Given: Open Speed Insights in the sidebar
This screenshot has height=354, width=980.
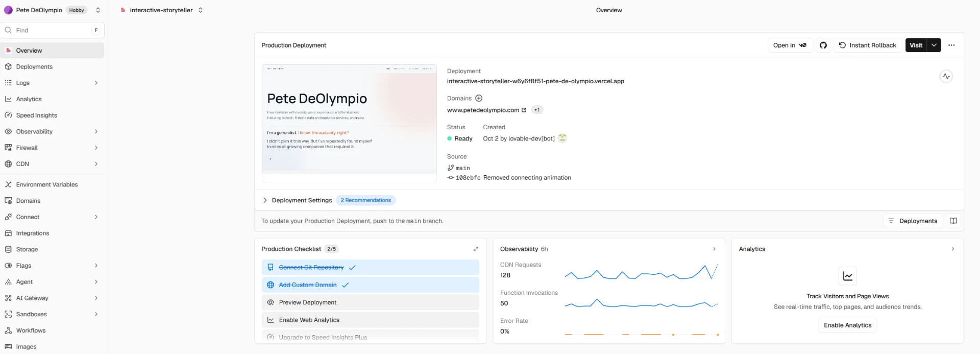Looking at the screenshot, I should (x=53, y=115).
